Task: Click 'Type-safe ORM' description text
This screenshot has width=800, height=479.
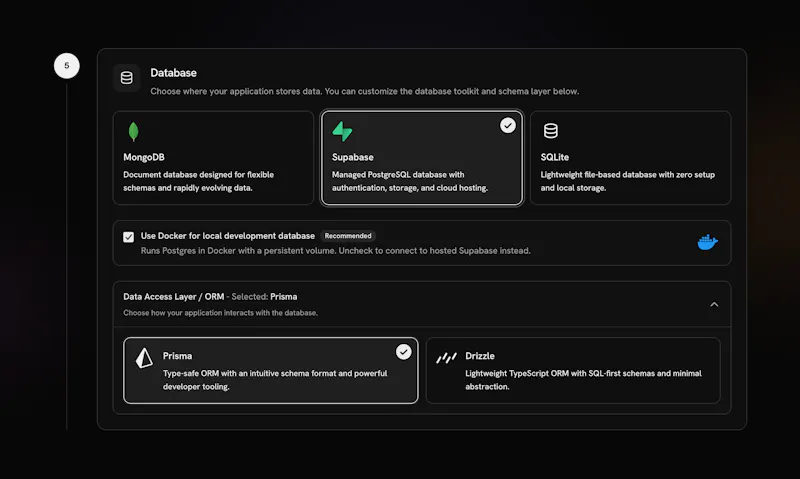Action: pyautogui.click(x=275, y=380)
